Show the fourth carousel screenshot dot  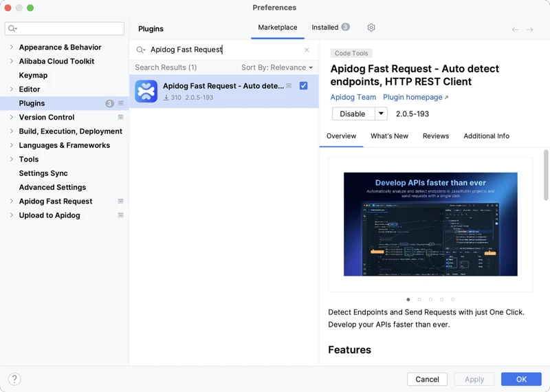442,299
